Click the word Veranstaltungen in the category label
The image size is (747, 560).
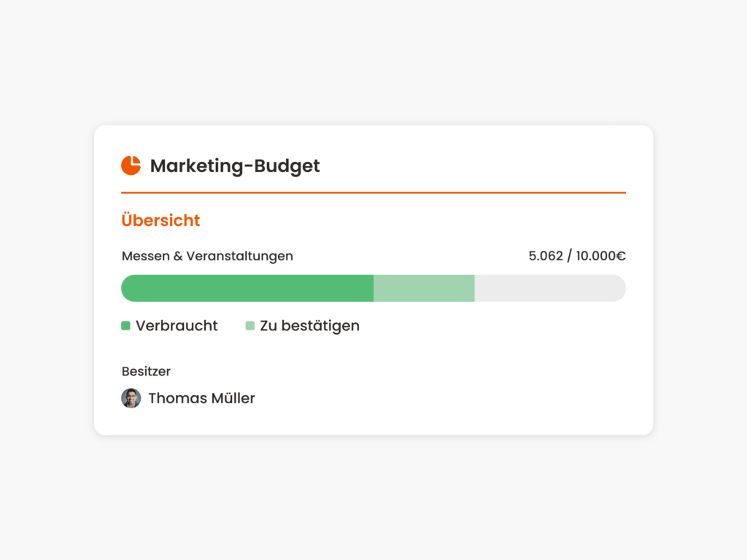[x=240, y=256]
